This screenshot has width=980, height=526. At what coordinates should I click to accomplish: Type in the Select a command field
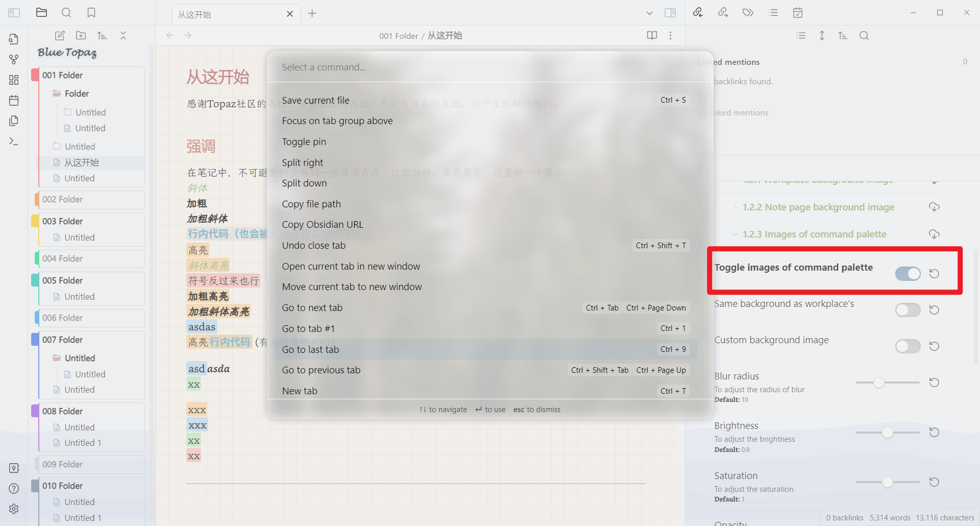(490, 67)
